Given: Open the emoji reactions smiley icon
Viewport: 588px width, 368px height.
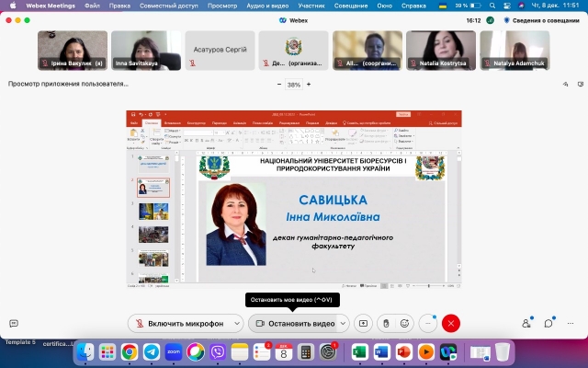Looking at the screenshot, I should click(x=404, y=323).
